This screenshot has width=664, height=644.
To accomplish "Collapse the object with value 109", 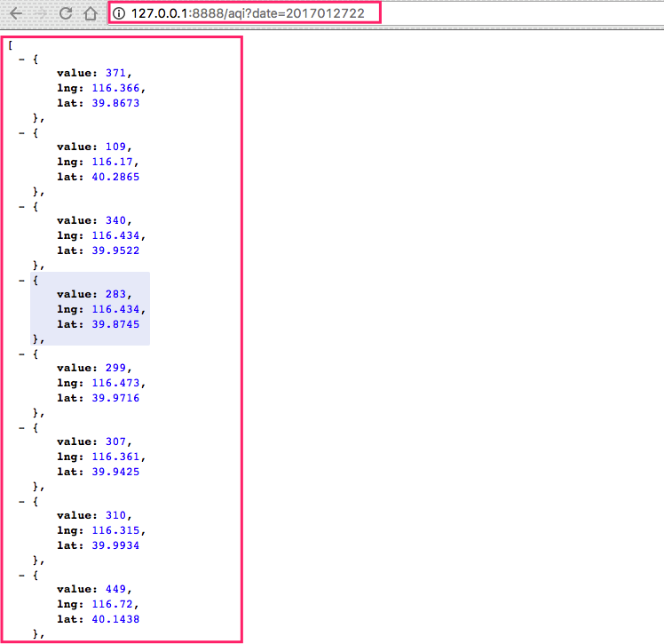I will (x=21, y=133).
